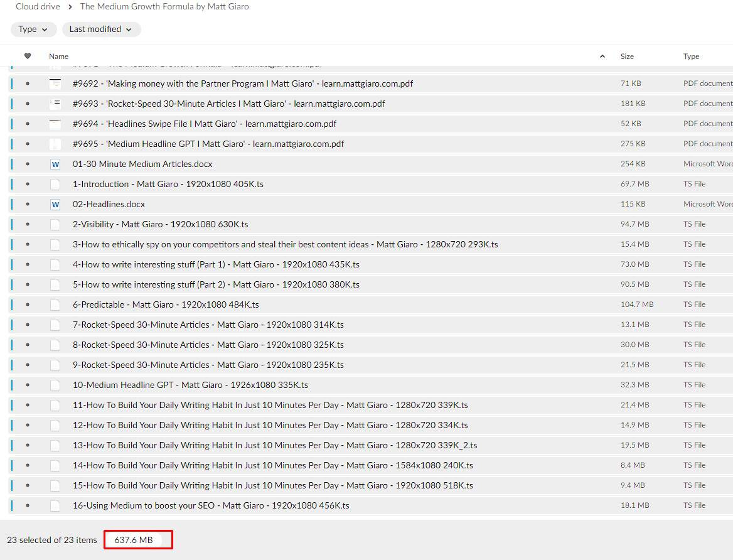The image size is (733, 560).
Task: Sort files by the Type column header
Action: (x=691, y=57)
